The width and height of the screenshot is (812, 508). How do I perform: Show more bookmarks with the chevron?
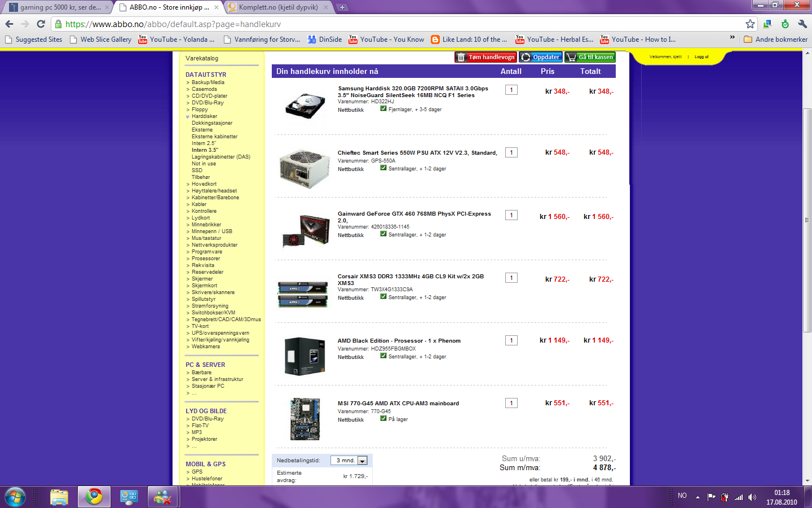[x=732, y=38]
